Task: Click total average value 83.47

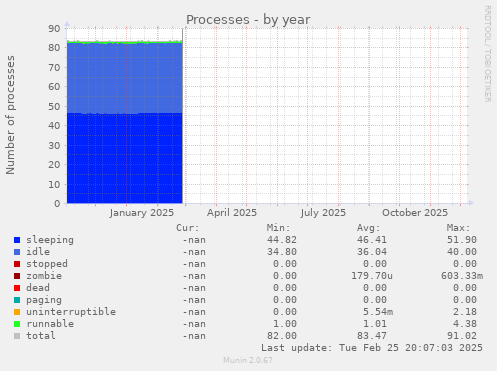Action: [x=372, y=336]
